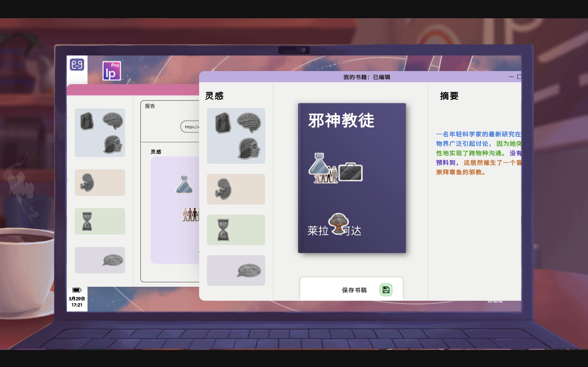Click the robot face icon at top-left
This screenshot has height=367, width=588.
coord(77,64)
